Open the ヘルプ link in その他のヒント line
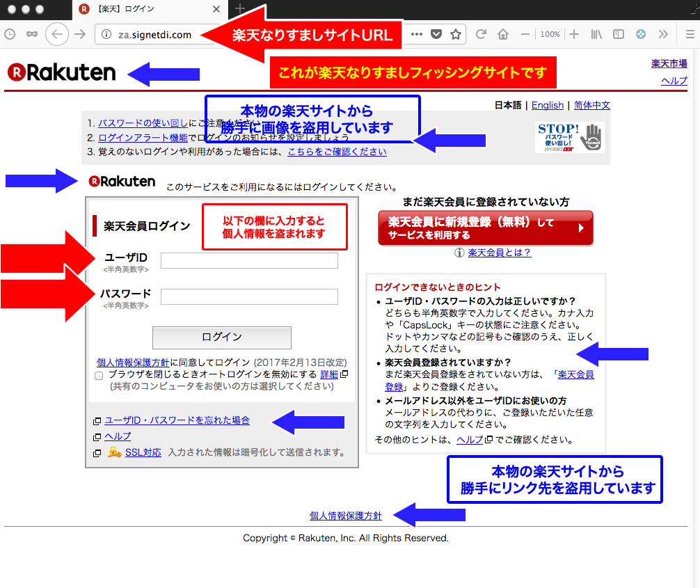Viewport: 700px width, 588px height. (x=470, y=439)
